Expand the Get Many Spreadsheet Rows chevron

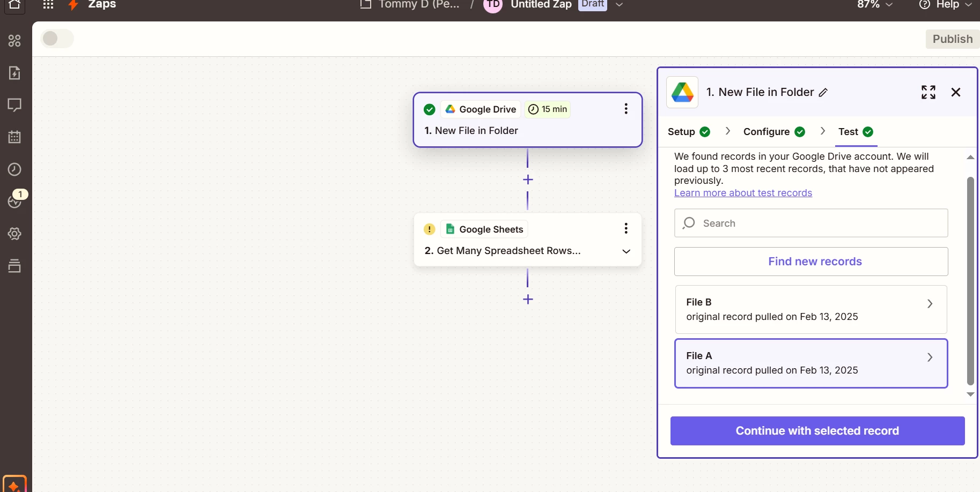[626, 251]
